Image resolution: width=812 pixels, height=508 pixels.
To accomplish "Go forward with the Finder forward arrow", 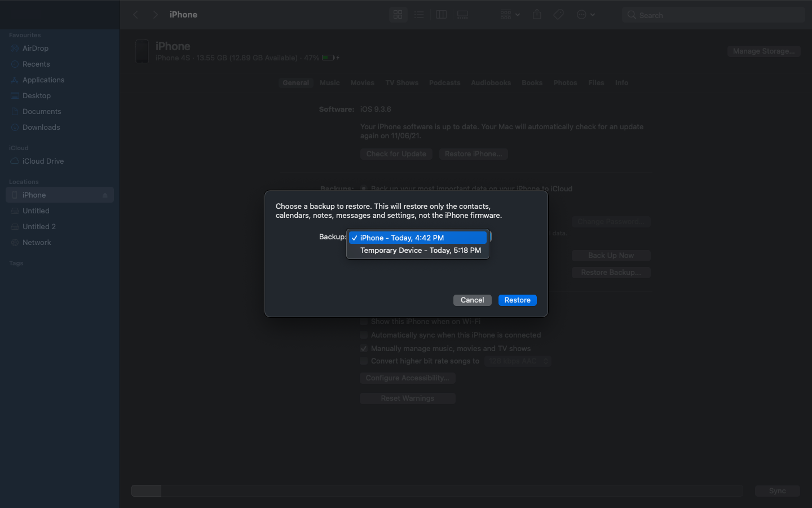I will click(155, 15).
